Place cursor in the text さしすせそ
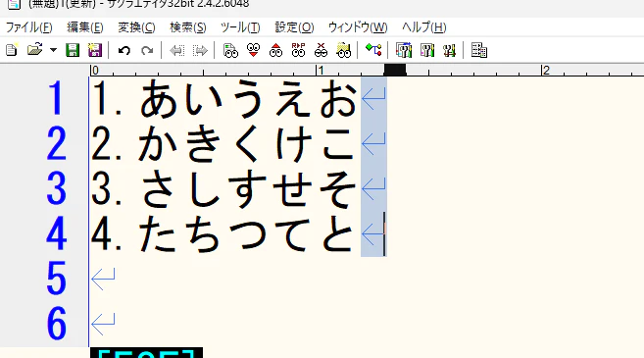The image size is (644, 358). (248, 189)
